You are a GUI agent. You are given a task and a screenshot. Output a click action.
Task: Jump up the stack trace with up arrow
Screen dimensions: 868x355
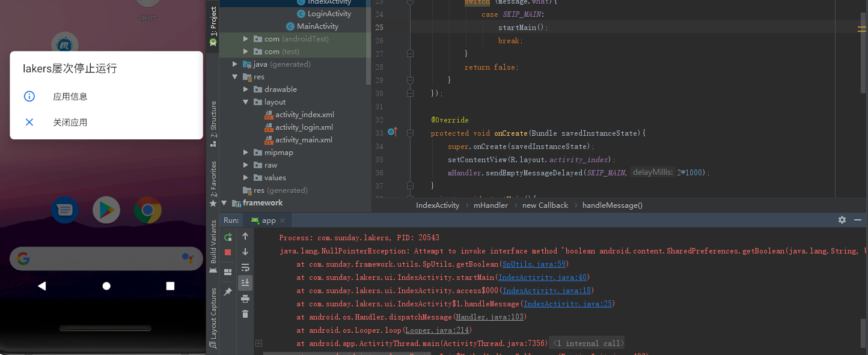tap(245, 237)
